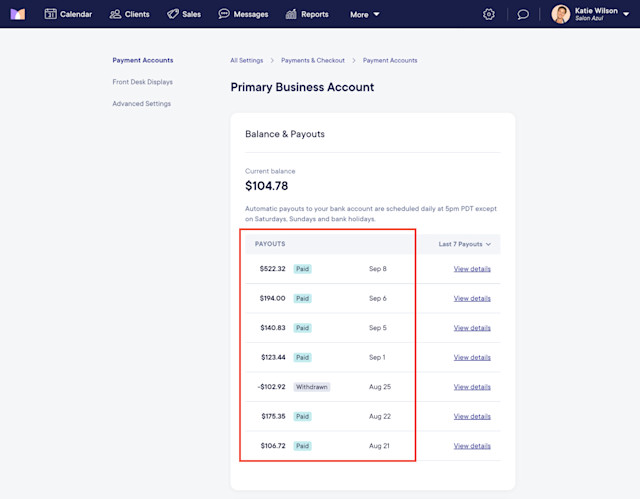The width and height of the screenshot is (640, 499).
Task: View details for the Aug 25 withdrawal
Action: click(x=472, y=387)
